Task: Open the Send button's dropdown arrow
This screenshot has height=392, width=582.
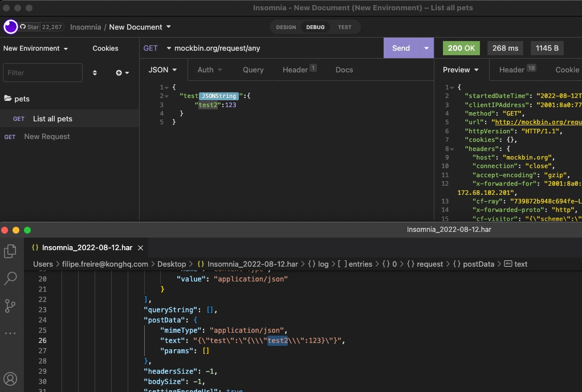Action: [426, 48]
